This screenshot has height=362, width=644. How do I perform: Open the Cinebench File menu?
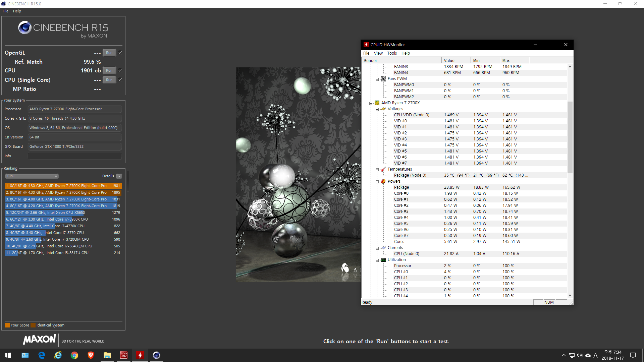point(5,11)
